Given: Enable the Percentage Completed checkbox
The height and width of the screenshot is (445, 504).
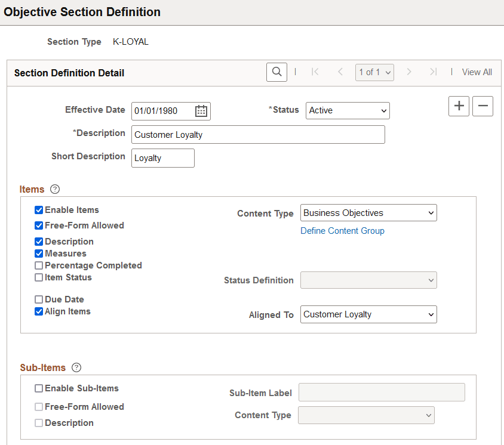Looking at the screenshot, I should pyautogui.click(x=38, y=265).
